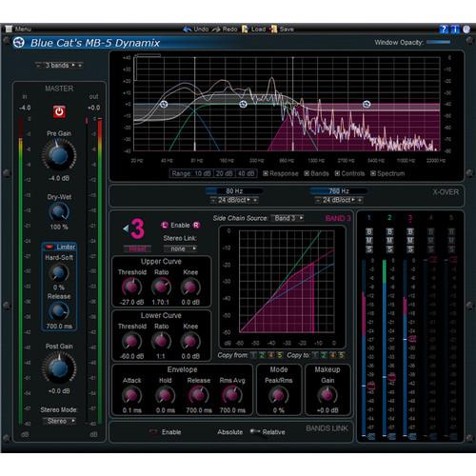
Task: Click the first crossover node on the graph
Action: coord(164,104)
